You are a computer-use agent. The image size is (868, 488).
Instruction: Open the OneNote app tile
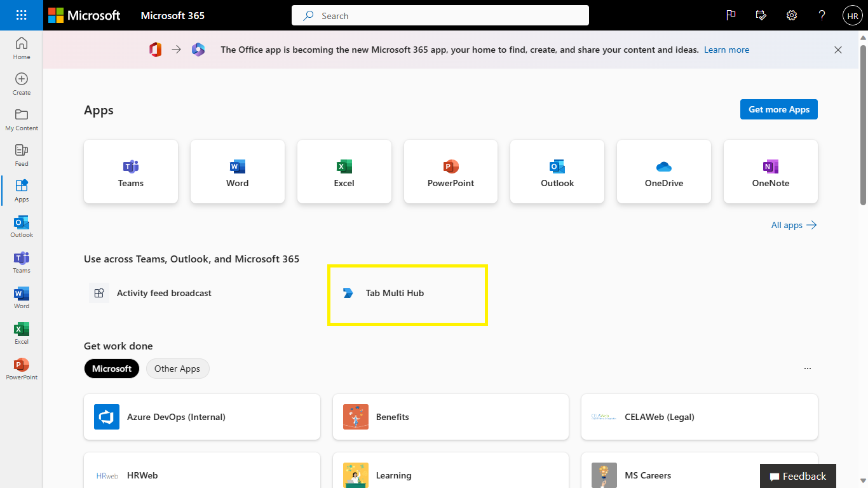click(771, 172)
